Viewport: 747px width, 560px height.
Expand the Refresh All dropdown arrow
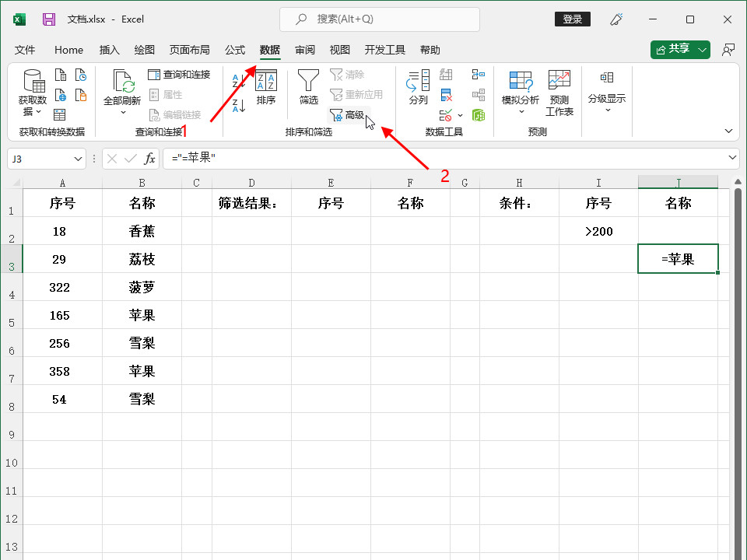tap(123, 113)
